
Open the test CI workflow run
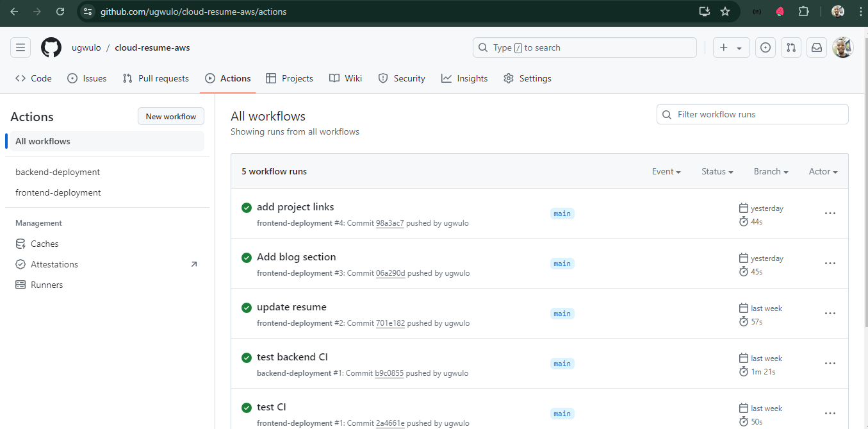click(272, 407)
